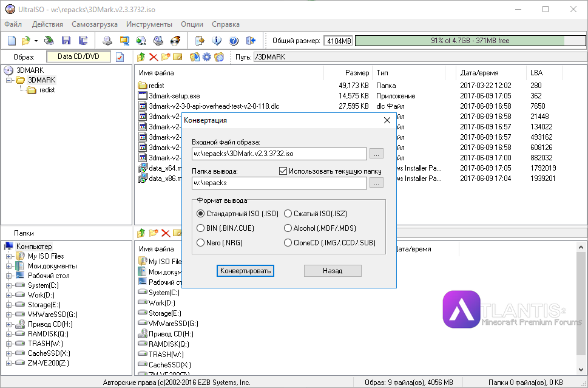
Task: Click the extract files icon in the image toolbar
Action: point(195,57)
